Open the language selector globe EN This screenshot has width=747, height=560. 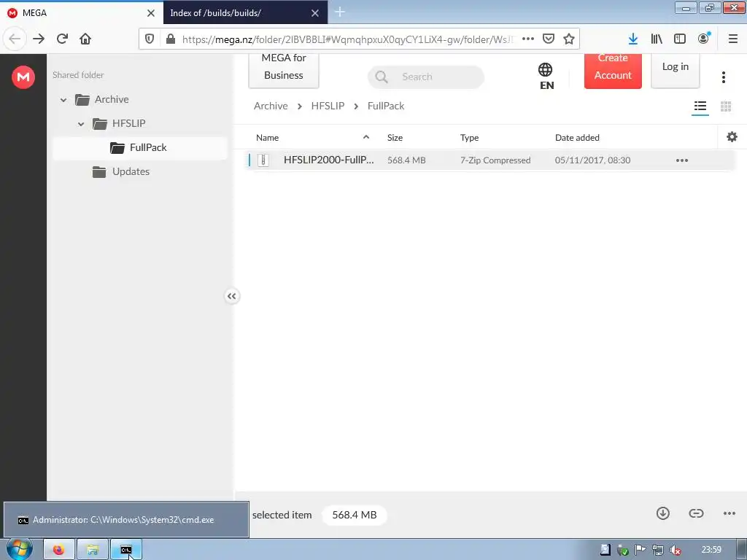(546, 76)
